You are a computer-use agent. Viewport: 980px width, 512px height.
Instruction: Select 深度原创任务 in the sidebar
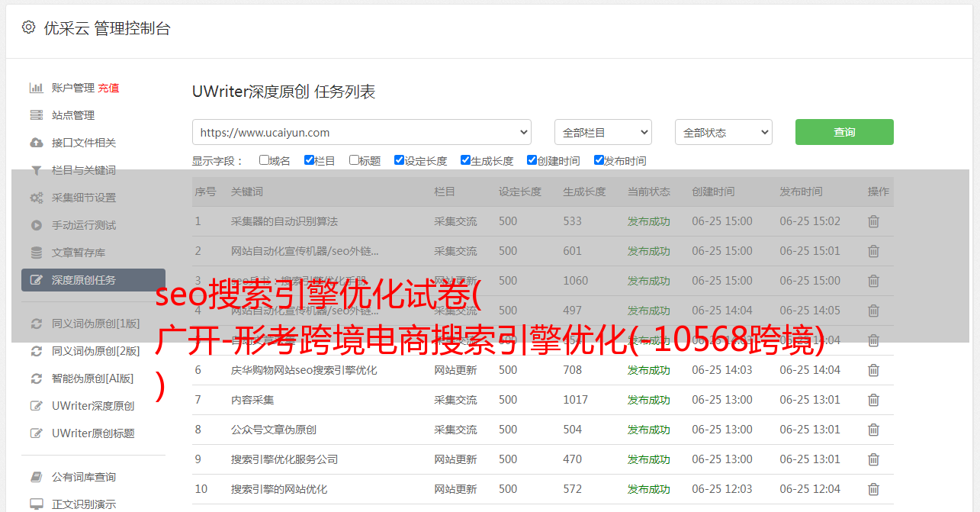pyautogui.click(x=93, y=280)
